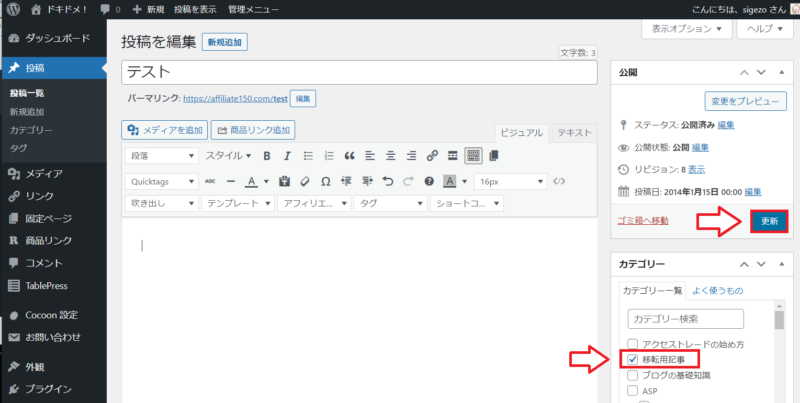Open the テンプレート dropdown

[x=238, y=203]
